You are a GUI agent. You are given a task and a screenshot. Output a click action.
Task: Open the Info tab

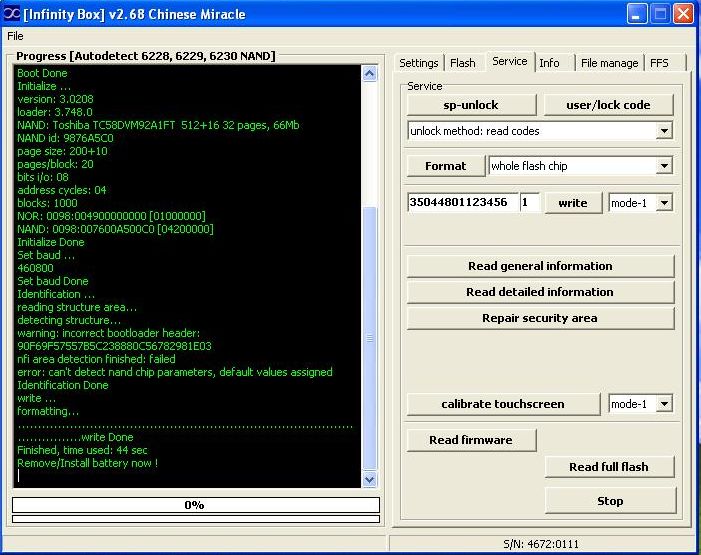[x=549, y=63]
